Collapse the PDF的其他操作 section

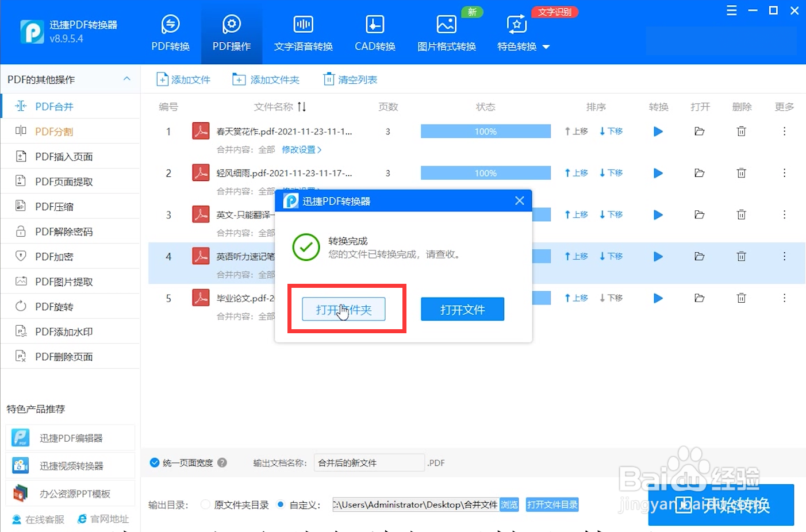[x=127, y=79]
